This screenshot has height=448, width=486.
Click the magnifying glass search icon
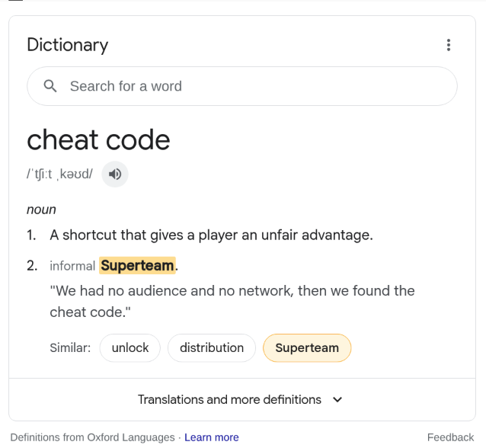[50, 86]
